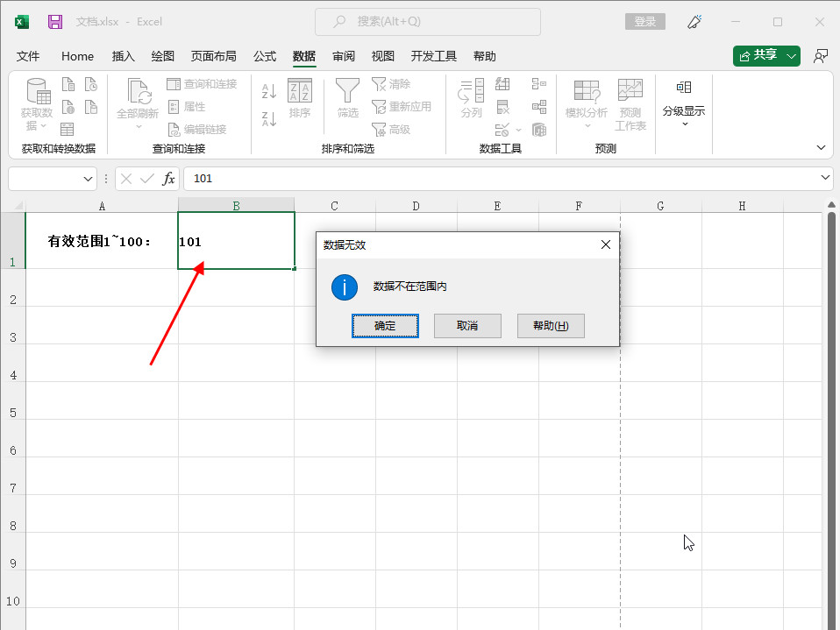Click Edit Links (编辑链接) in ribbon
The height and width of the screenshot is (630, 840).
click(x=197, y=129)
